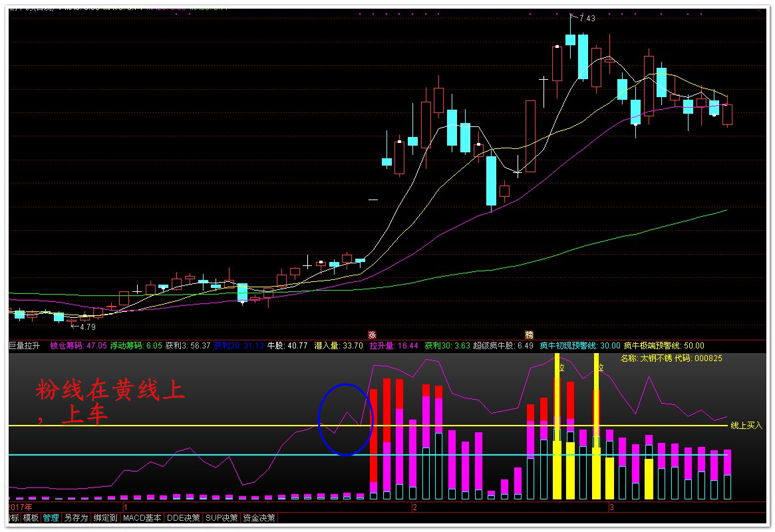
Task: Switch to the MACD基本 indicator tab
Action: [142, 517]
